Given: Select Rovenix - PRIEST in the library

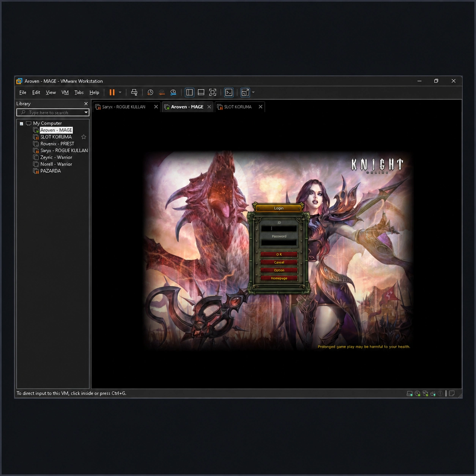Looking at the screenshot, I should pos(57,144).
